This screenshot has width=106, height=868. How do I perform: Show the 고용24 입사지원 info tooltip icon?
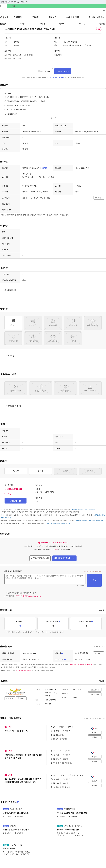(92, 621)
